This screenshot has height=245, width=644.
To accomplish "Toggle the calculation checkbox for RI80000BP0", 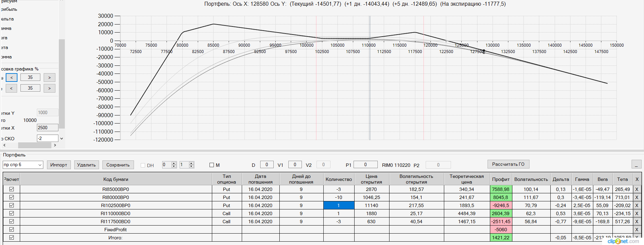I will click(12, 197).
